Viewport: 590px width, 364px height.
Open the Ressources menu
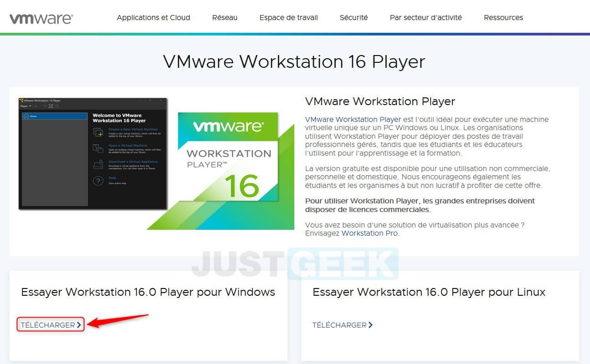[x=503, y=18]
